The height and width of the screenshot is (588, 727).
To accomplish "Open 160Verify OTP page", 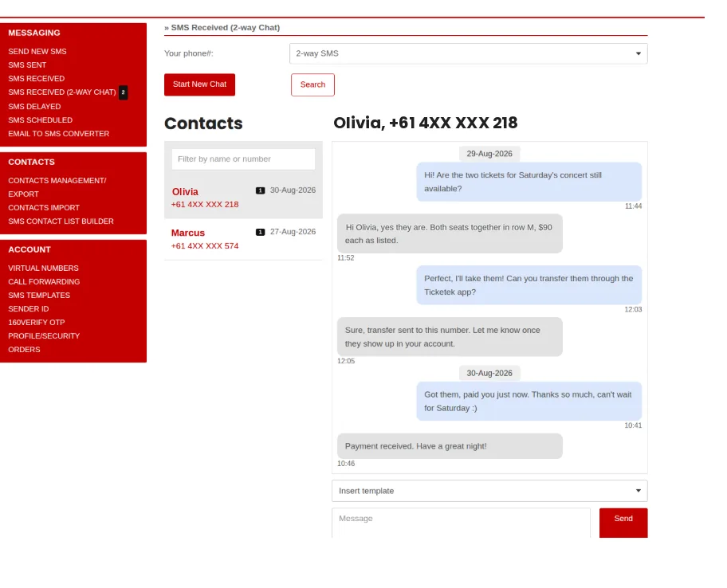I will pyautogui.click(x=36, y=322).
